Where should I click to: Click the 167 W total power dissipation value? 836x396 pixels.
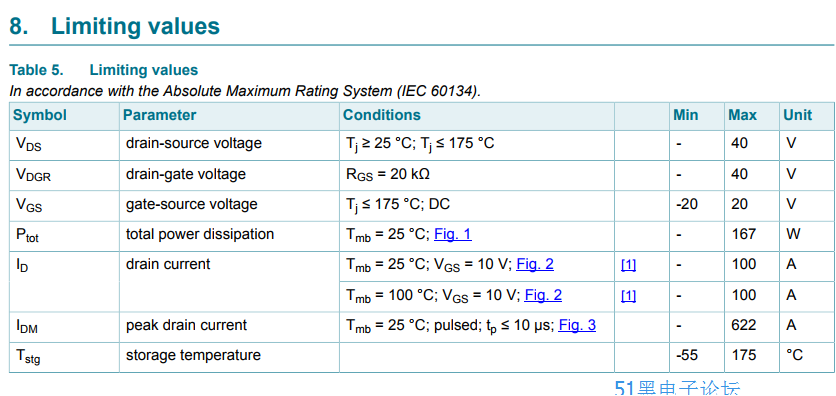point(743,234)
